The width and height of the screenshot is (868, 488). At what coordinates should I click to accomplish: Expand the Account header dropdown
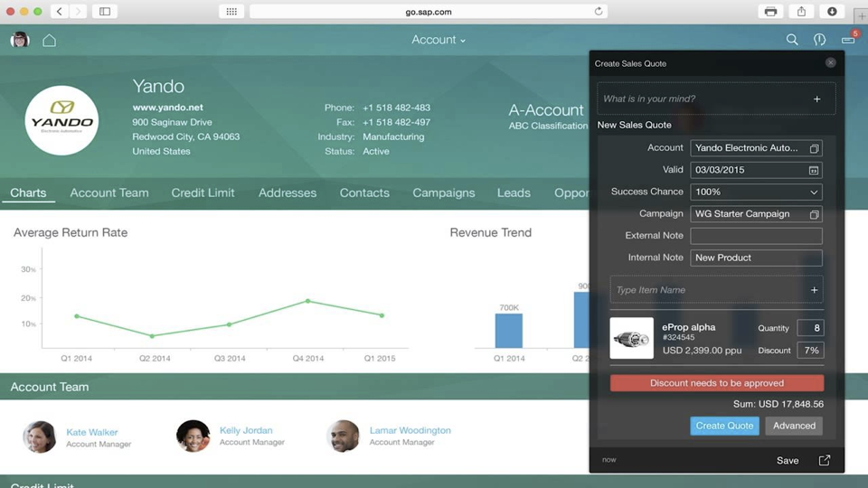click(x=439, y=40)
